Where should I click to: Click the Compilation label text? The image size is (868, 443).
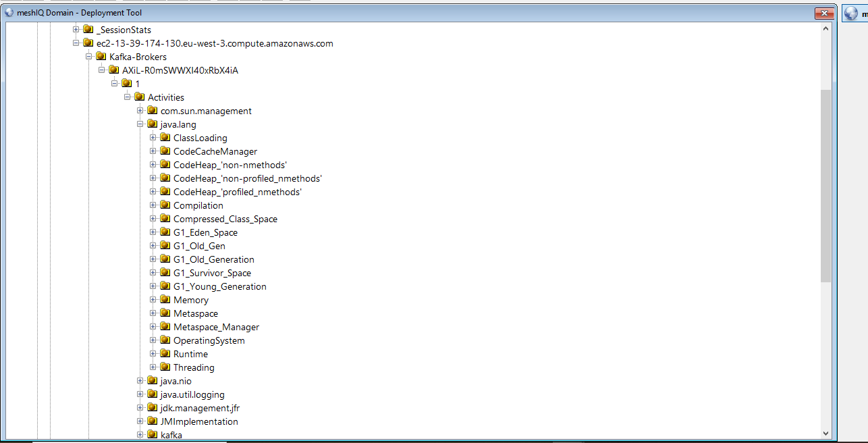tap(198, 205)
